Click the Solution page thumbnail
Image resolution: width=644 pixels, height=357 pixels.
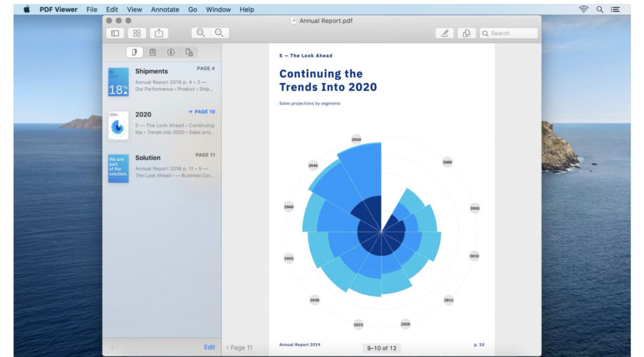pyautogui.click(x=118, y=168)
